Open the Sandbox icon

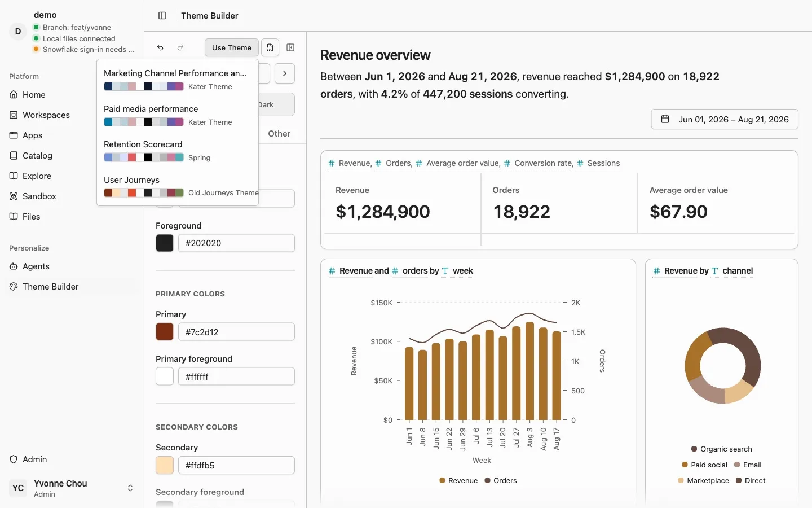pos(14,196)
